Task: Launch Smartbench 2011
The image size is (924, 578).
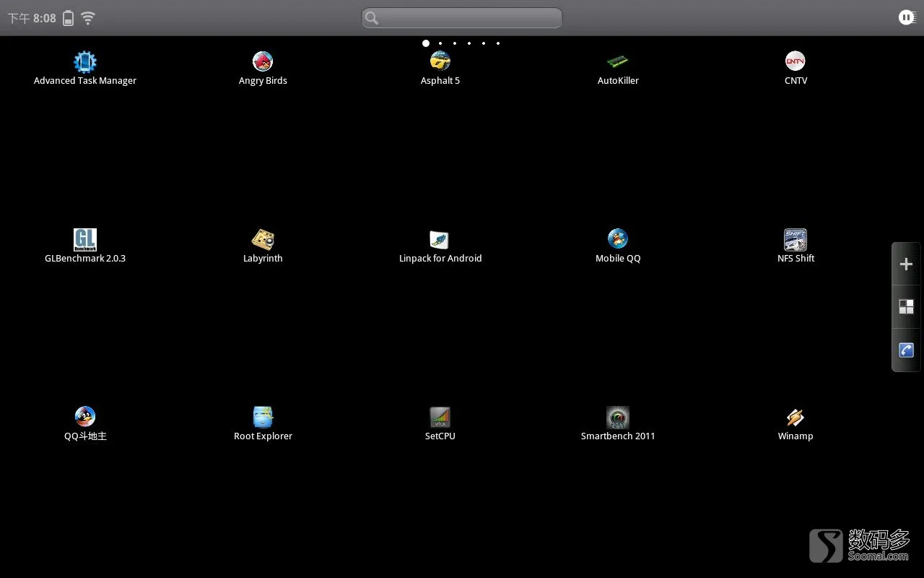Action: click(618, 424)
